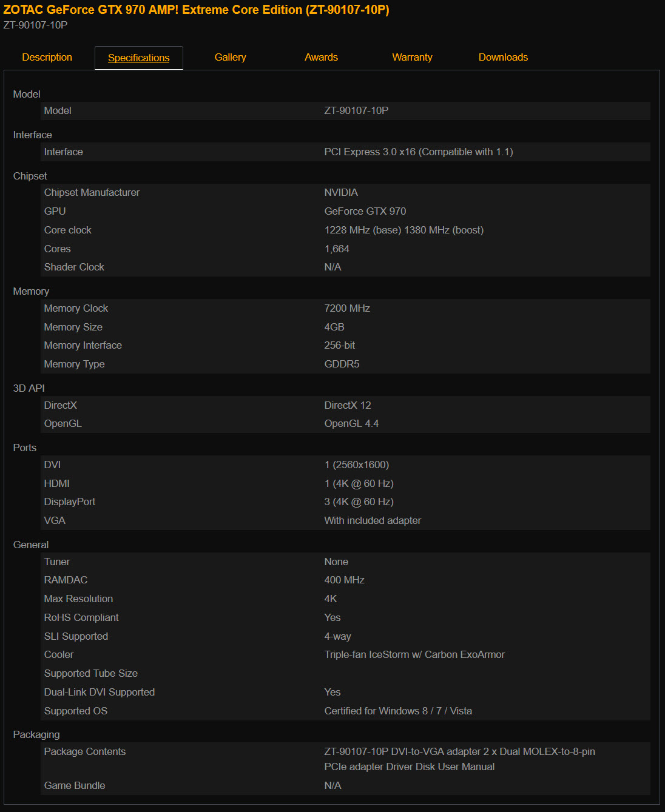Go to the Downloads tab
Screen dimensions: 665x812
point(503,57)
